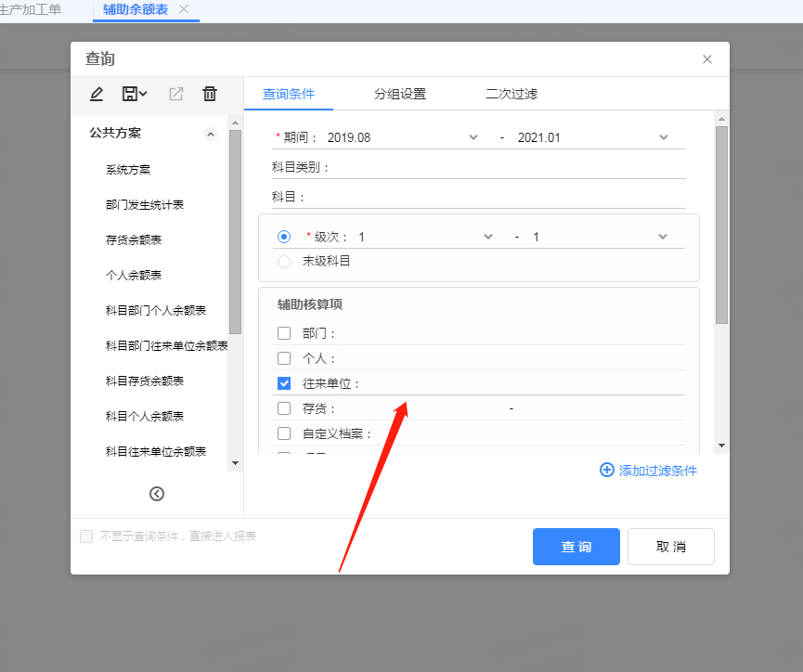Select the 科目部门个人余额表 scheme

click(x=156, y=310)
